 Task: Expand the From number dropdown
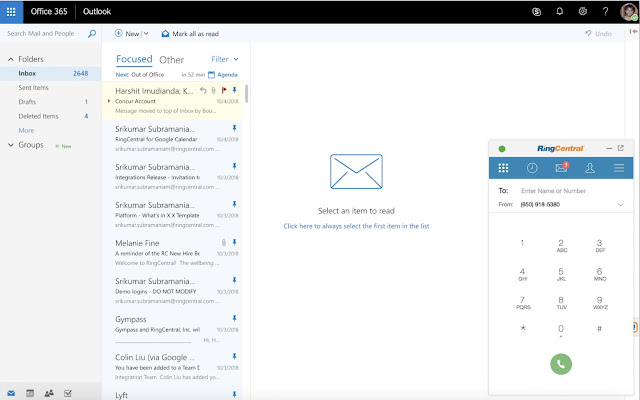tap(620, 204)
